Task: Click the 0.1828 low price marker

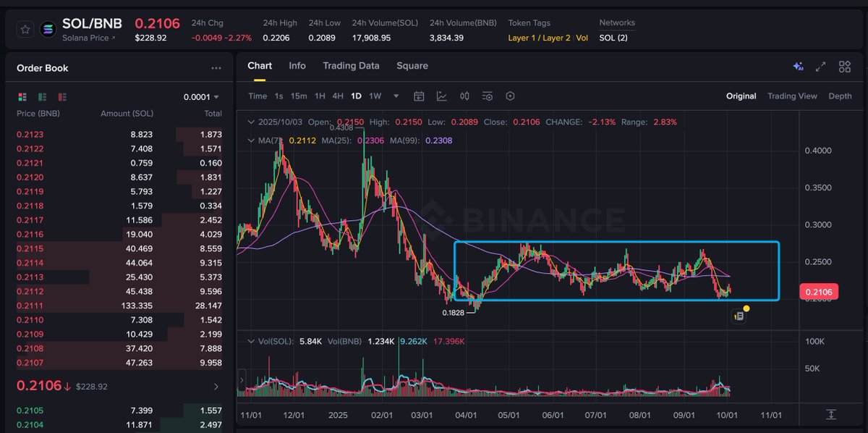Action: [x=454, y=313]
